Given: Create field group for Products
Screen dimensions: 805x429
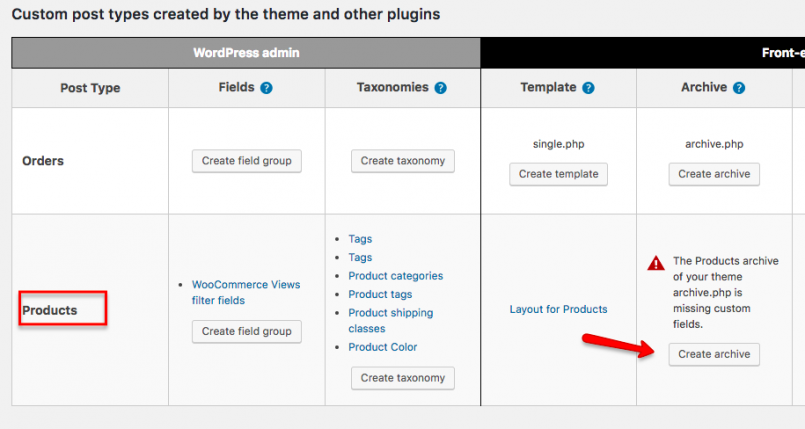Looking at the screenshot, I should (x=246, y=332).
